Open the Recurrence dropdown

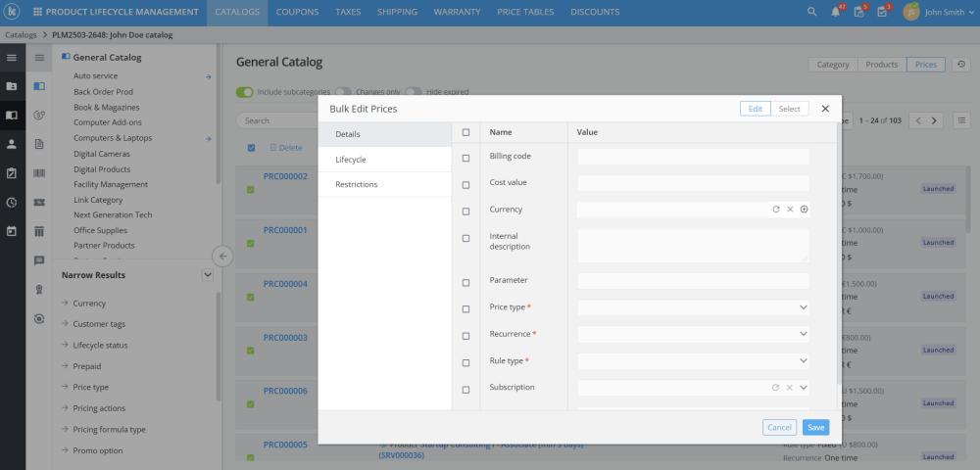click(x=693, y=335)
